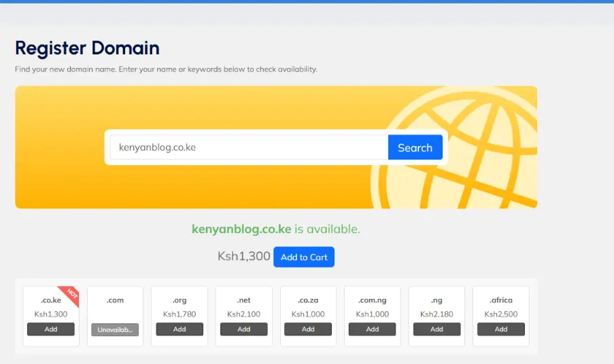Add the .net domain extension
614x364 pixels.
(243, 329)
